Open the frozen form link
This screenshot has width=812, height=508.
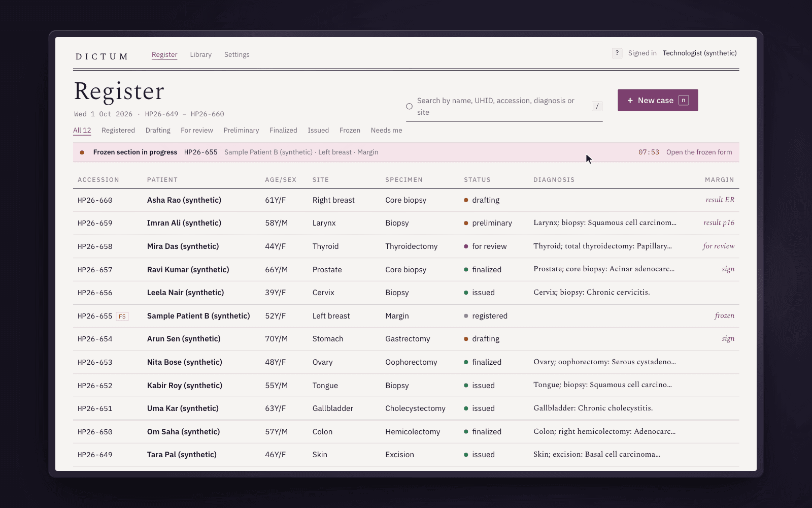click(699, 152)
